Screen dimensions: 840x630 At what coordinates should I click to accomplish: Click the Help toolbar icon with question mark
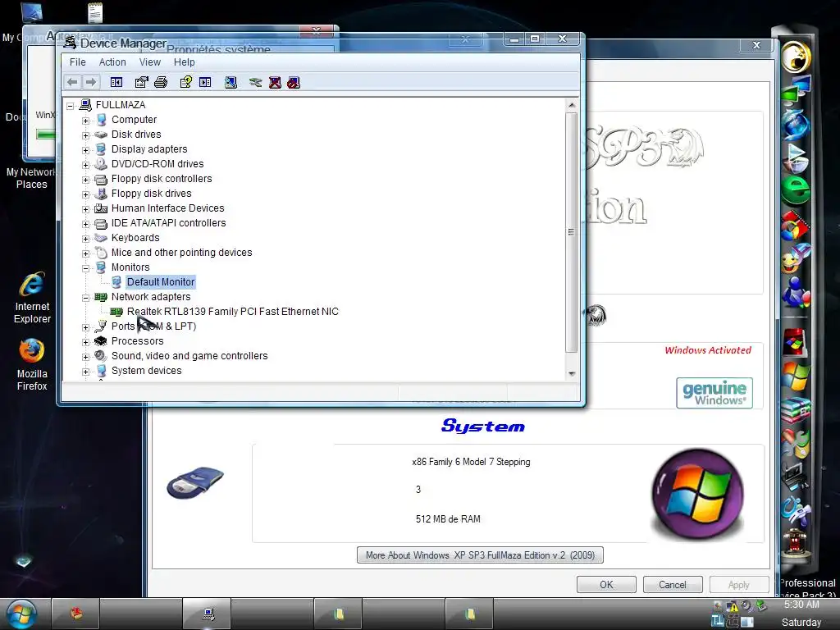(186, 82)
